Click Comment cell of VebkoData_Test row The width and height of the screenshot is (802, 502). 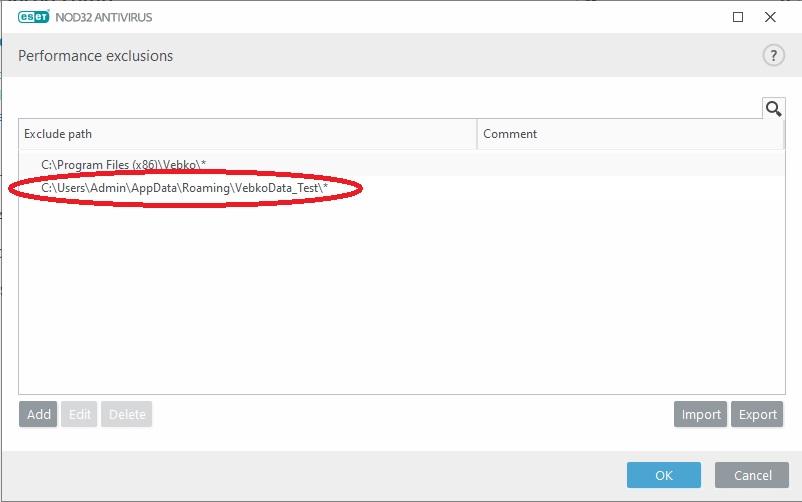630,188
